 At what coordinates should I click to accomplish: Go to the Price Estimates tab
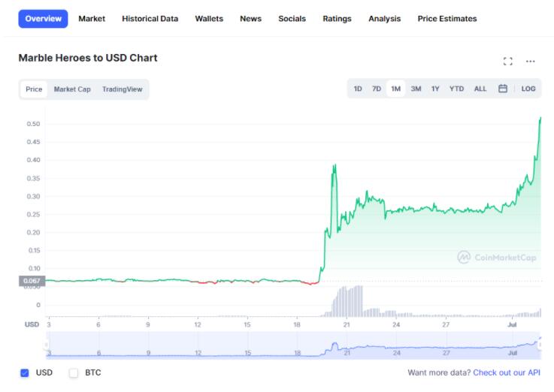click(x=447, y=19)
